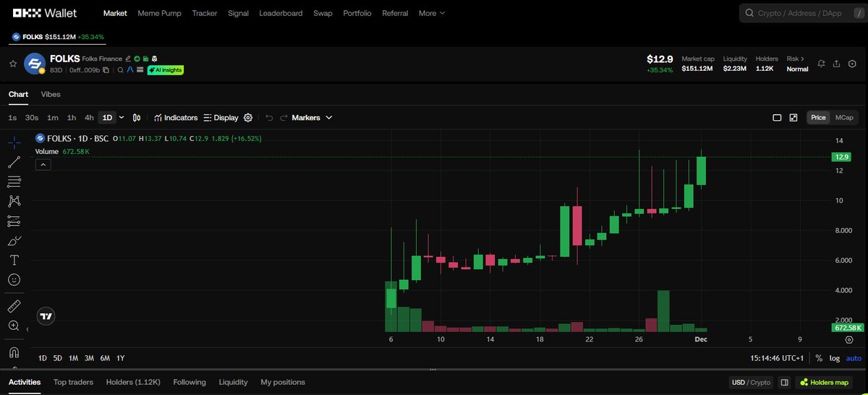The height and width of the screenshot is (395, 868).
Task: Open chart settings gear
Action: coord(248,117)
